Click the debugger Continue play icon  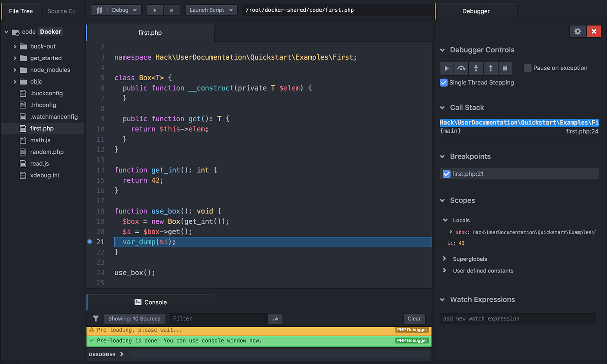[447, 68]
